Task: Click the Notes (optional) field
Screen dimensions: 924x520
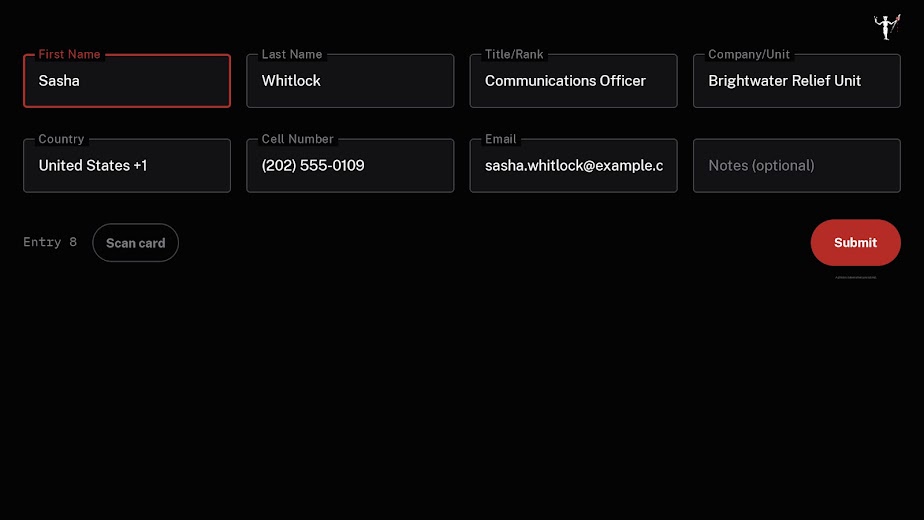Action: tap(797, 166)
